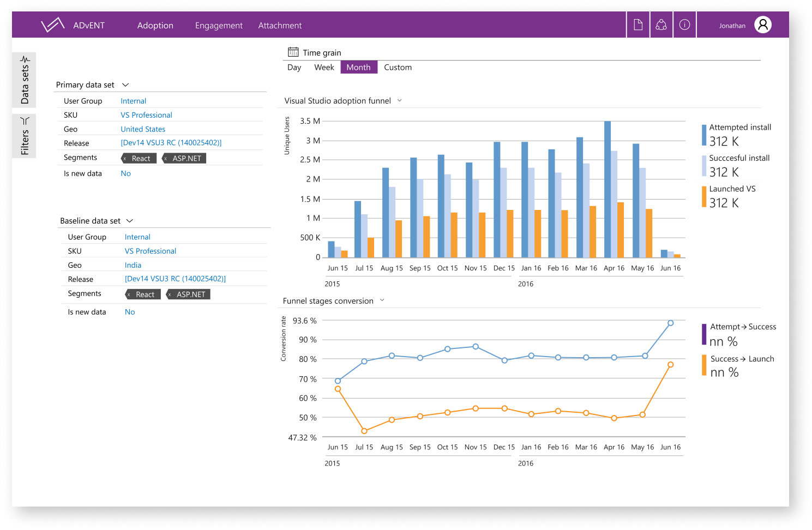Click Baseline Is new data value No
The image size is (812, 530).
(x=130, y=312)
